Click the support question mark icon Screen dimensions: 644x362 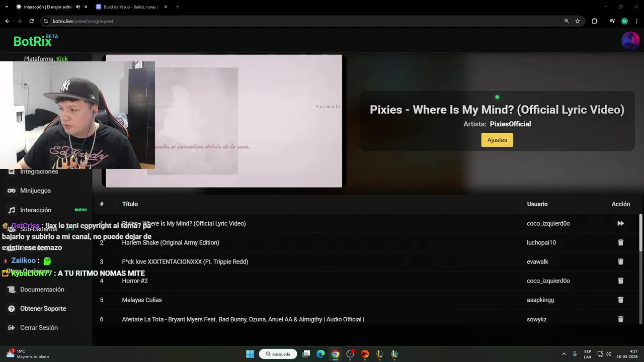(x=11, y=309)
